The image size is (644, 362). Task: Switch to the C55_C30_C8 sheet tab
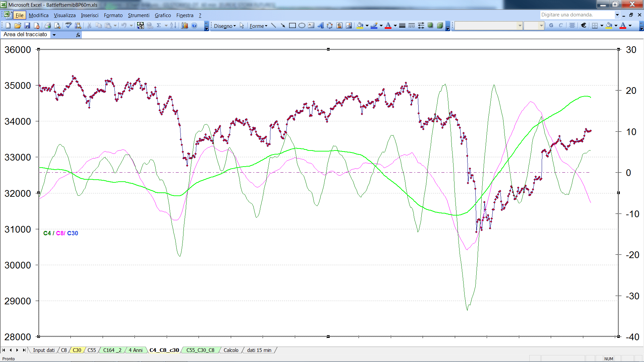(200, 350)
